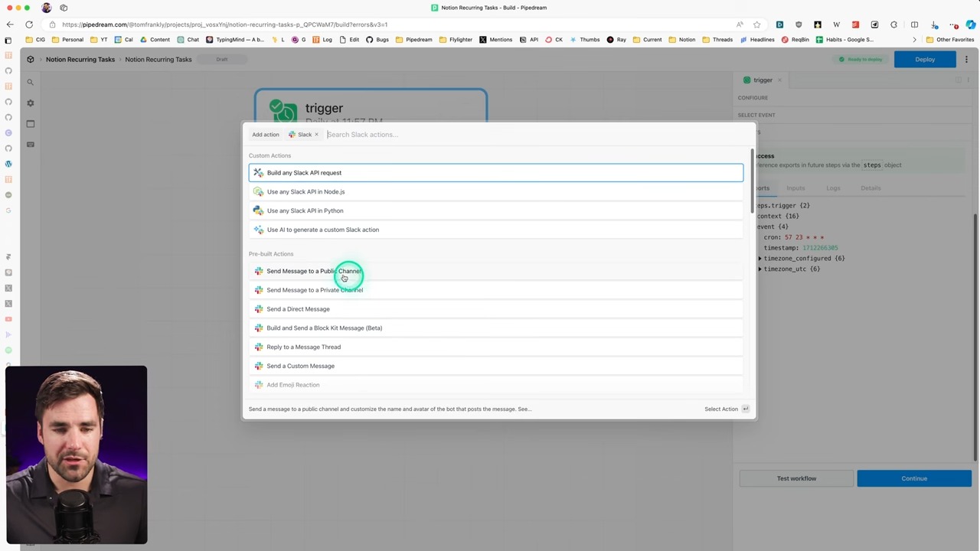Viewport: 980px width, 551px height.
Task: Expand the timezone_utc tree node
Action: (x=759, y=269)
